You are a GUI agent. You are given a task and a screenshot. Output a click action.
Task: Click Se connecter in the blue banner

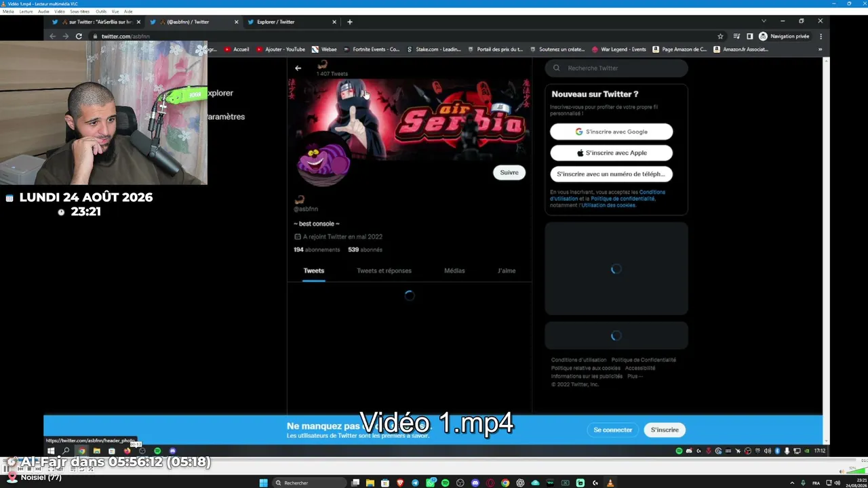pos(612,430)
